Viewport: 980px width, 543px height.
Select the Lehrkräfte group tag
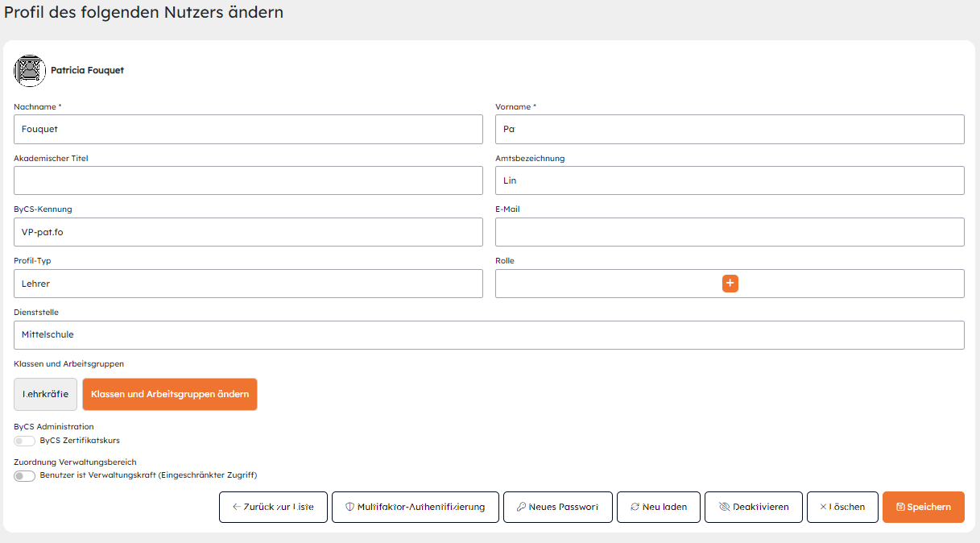coord(45,395)
